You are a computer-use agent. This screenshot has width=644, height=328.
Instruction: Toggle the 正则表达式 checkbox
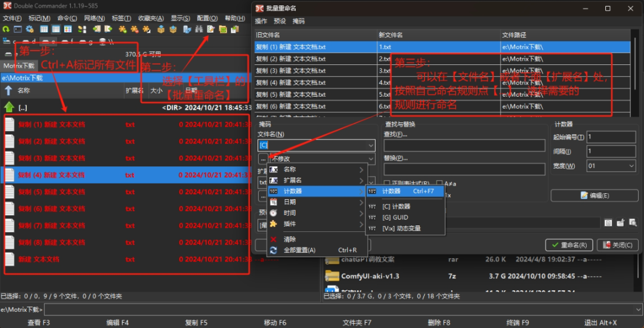point(386,184)
